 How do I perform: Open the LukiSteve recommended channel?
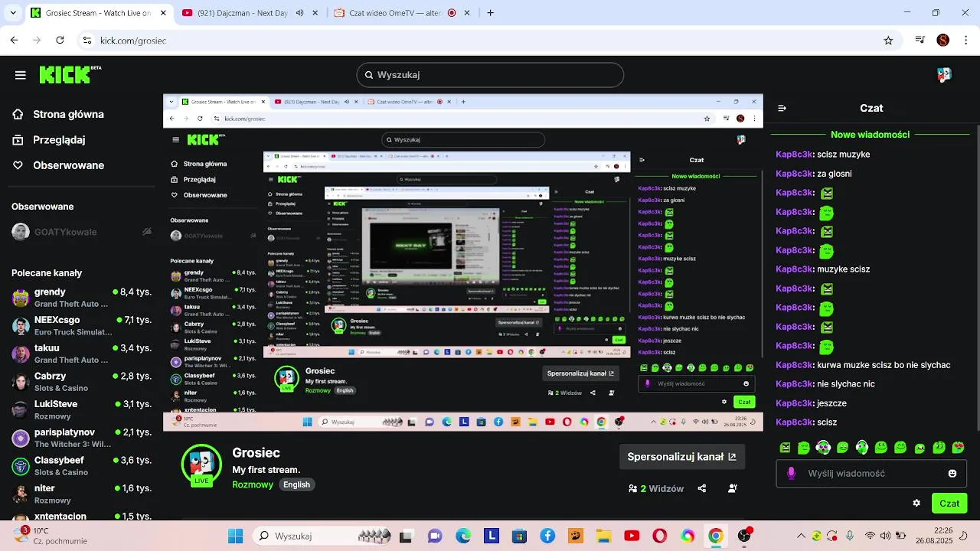point(81,409)
